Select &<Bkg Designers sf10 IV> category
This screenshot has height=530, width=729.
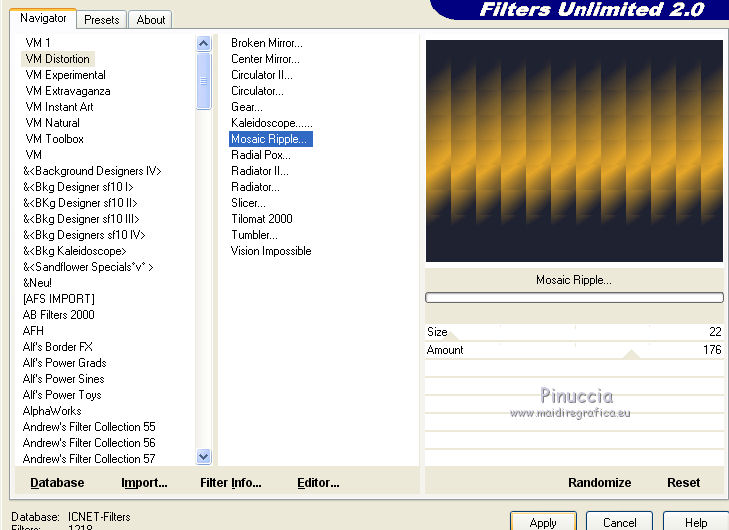[84, 235]
